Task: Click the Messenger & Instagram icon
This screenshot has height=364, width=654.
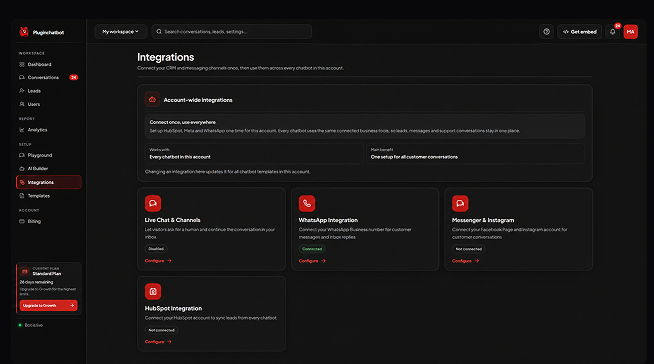Action: pos(460,203)
